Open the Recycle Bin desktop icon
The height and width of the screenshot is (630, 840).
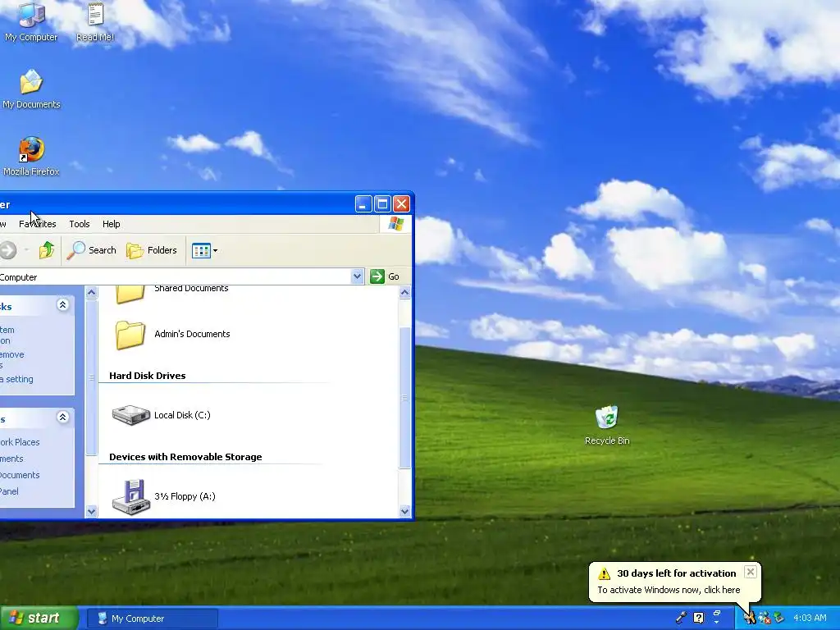607,426
